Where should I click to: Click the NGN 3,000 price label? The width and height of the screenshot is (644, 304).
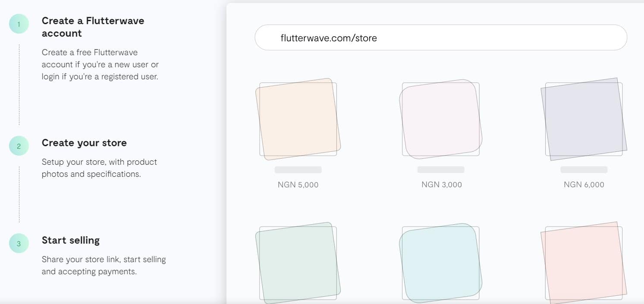[441, 185]
